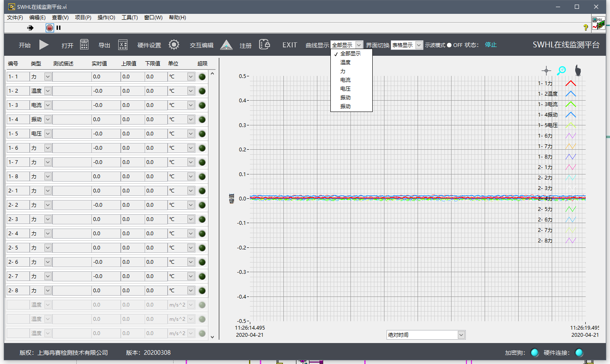This screenshot has width=610, height=364.
Task: Click the 打开 open button label
Action: click(x=67, y=45)
